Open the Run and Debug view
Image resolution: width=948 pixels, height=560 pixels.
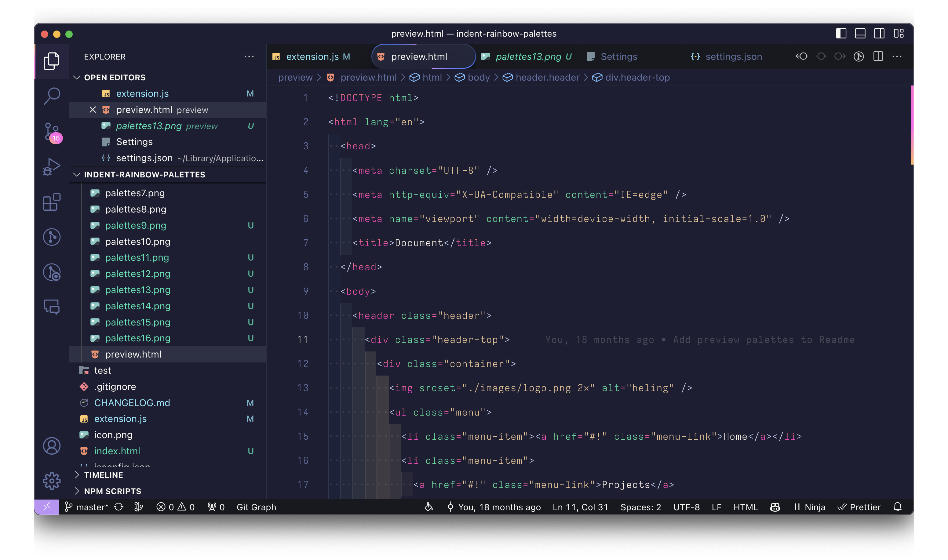pos(52,166)
